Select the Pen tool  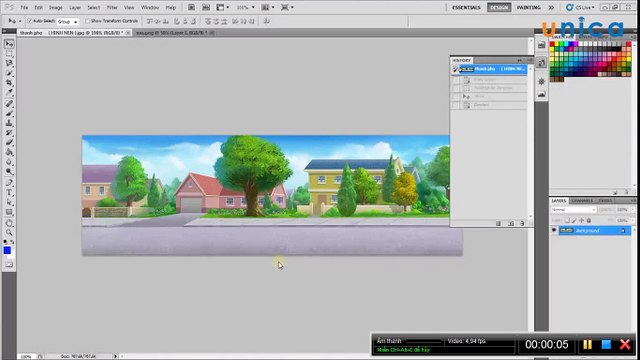tap(9, 182)
